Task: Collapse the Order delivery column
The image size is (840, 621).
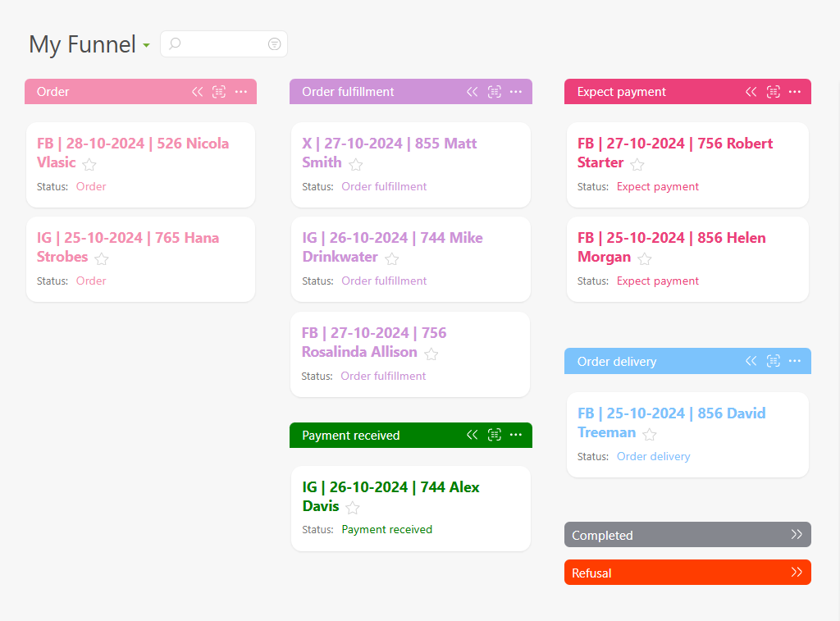Action: [751, 361]
